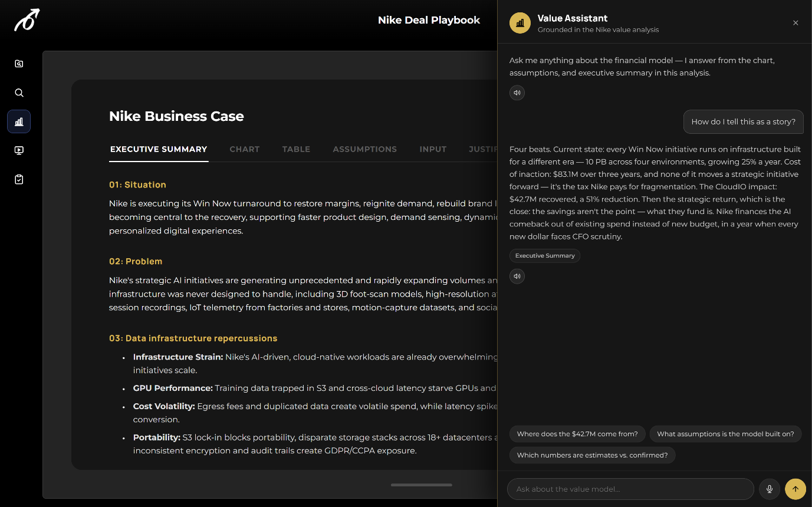Screen dimensions: 812x507
Task: Click the Executive Summary source chip
Action: (545, 256)
